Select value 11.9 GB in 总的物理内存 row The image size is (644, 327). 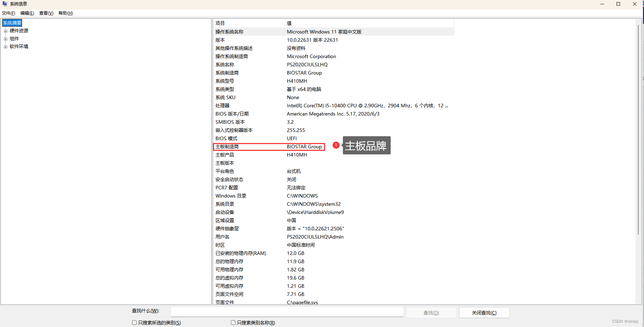click(x=295, y=261)
